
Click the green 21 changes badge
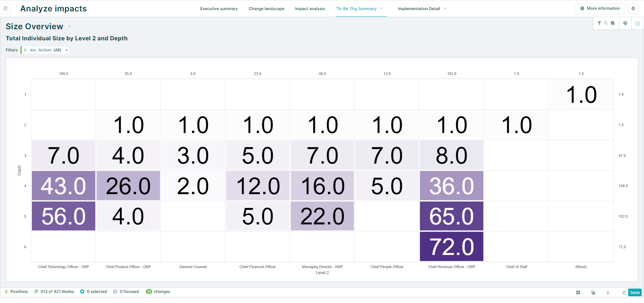[149, 292]
